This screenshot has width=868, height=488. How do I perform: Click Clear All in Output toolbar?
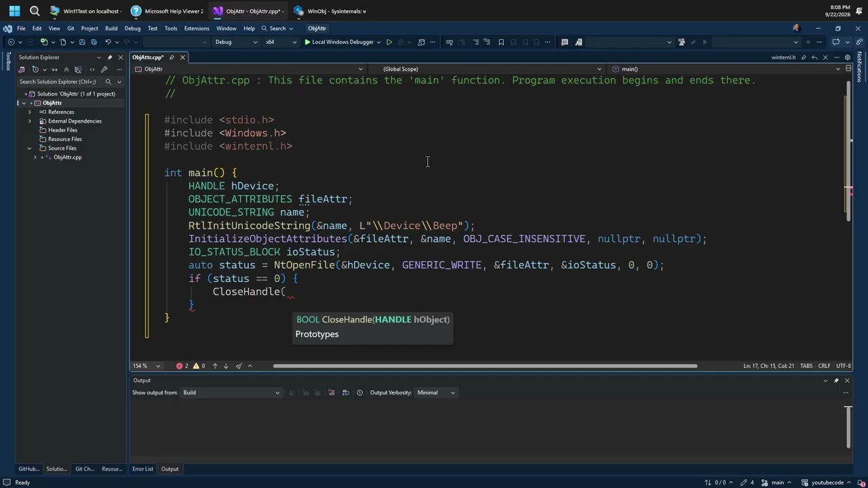332,392
